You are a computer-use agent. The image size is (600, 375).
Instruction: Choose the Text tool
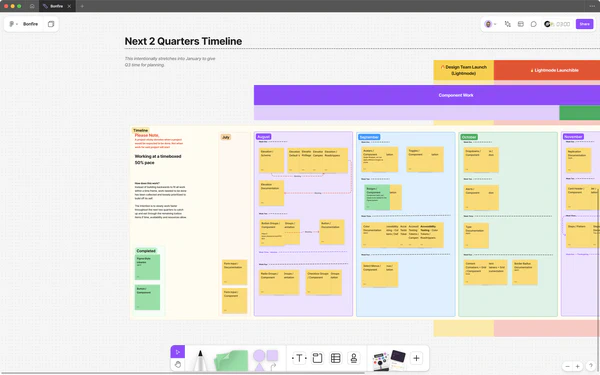[x=299, y=358]
